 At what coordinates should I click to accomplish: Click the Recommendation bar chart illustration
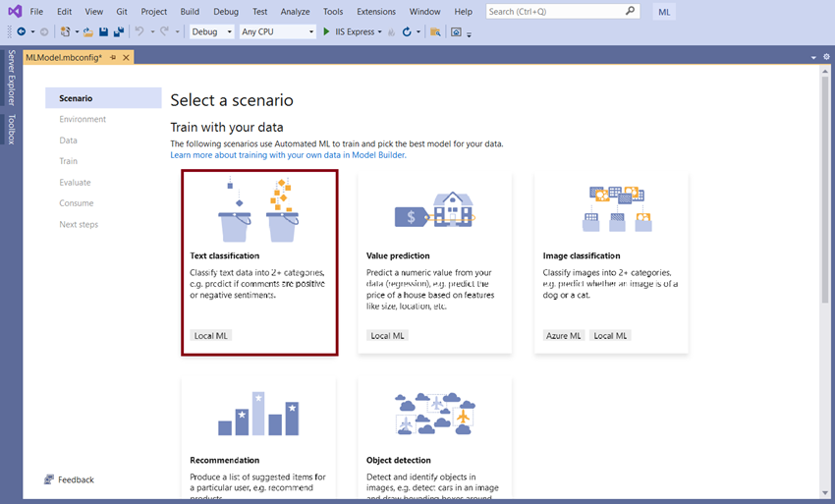[x=258, y=414]
